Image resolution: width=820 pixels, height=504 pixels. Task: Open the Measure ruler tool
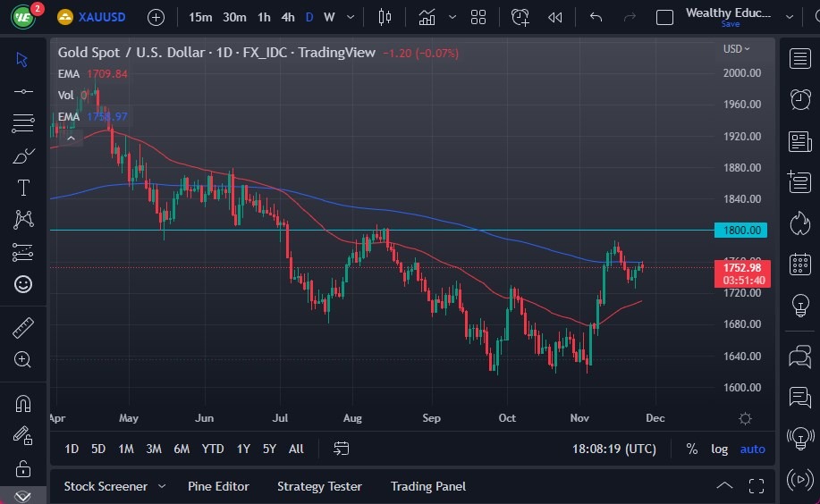point(23,328)
